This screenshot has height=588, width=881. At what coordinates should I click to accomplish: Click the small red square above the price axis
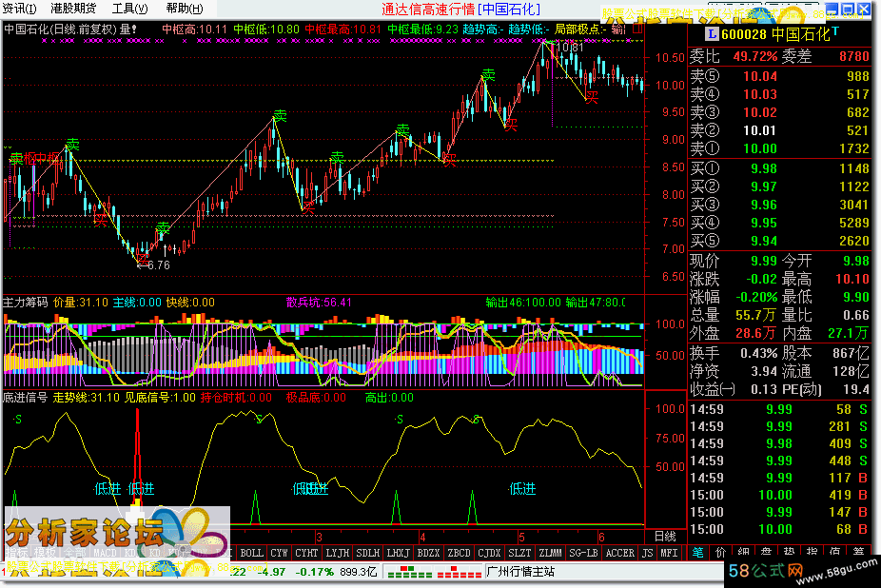637,29
